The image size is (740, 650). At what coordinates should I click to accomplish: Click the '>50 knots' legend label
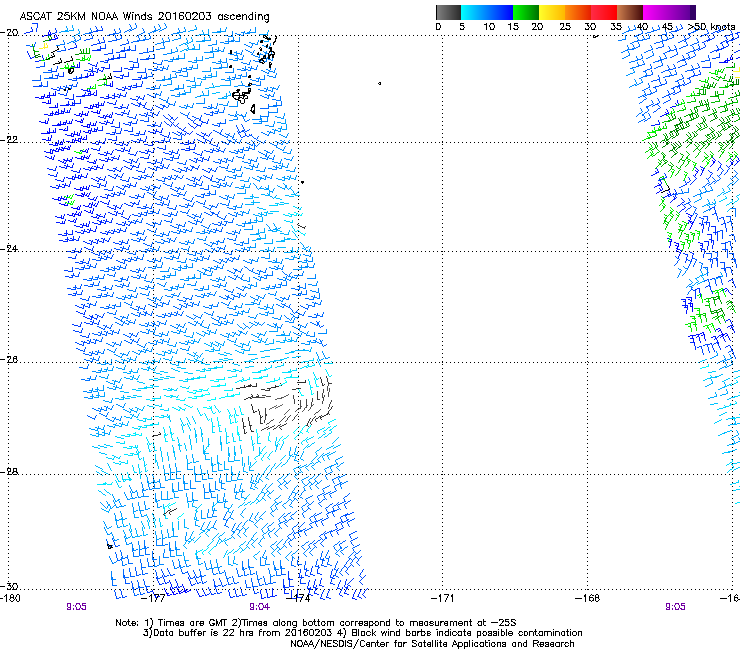[711, 27]
